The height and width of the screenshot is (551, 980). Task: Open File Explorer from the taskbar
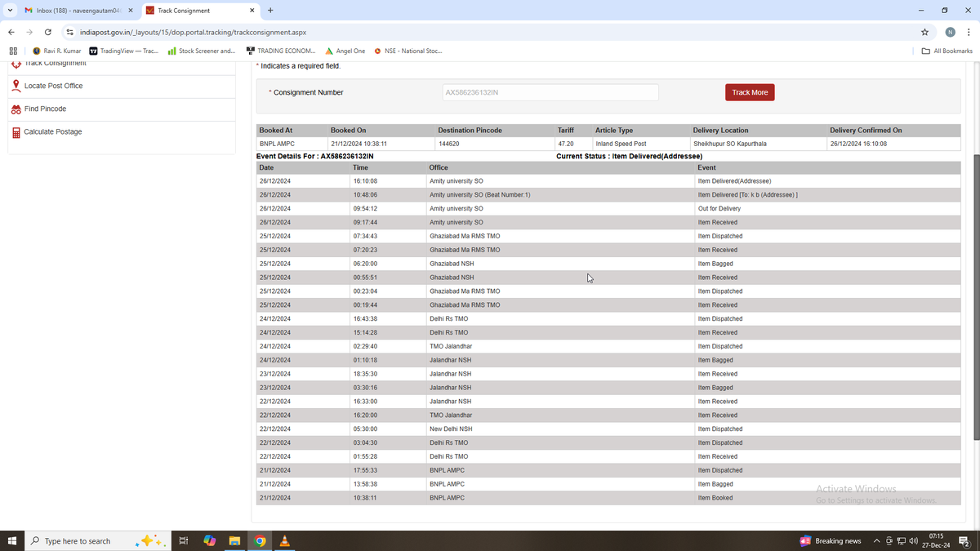coord(234,541)
